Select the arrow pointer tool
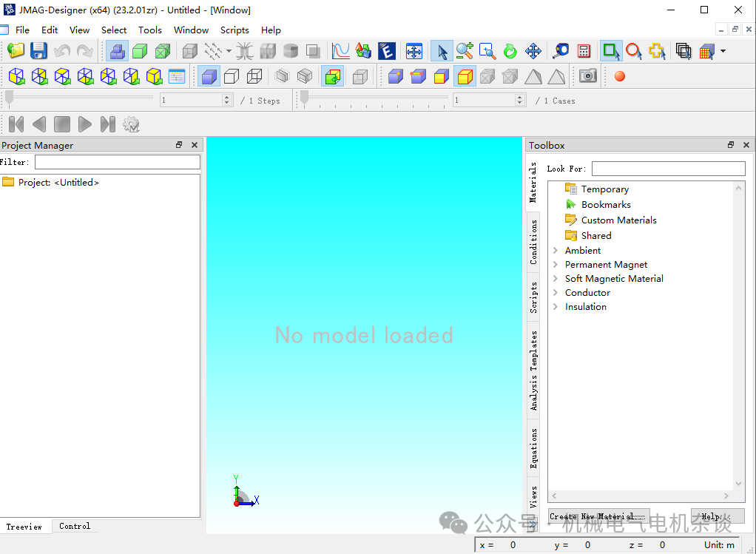The height and width of the screenshot is (554, 756). tap(442, 50)
